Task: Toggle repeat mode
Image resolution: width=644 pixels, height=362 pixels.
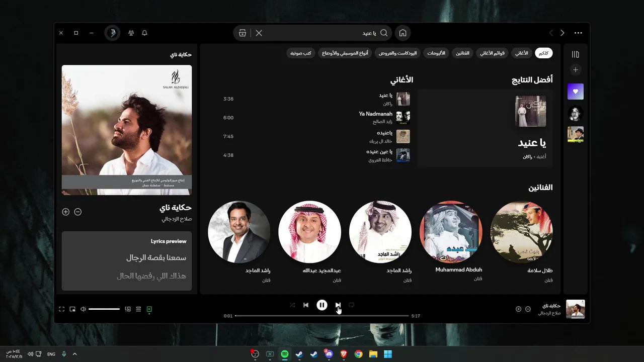Action: pyautogui.click(x=352, y=305)
